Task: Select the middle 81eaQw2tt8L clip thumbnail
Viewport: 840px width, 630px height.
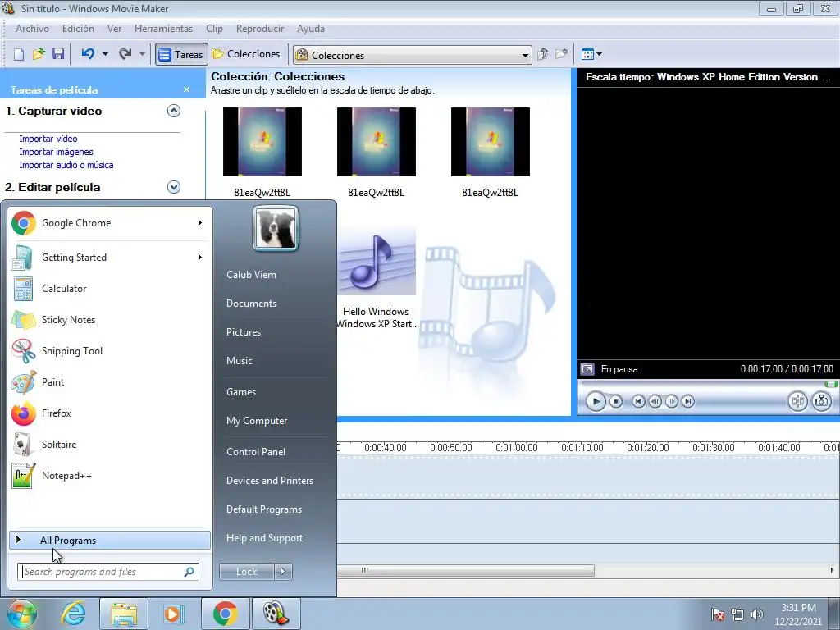Action: (x=376, y=141)
